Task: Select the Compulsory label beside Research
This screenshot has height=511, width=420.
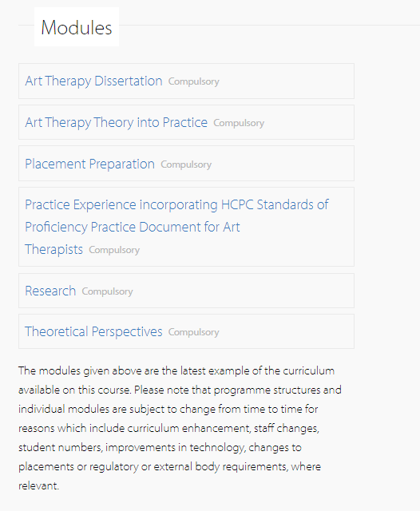Action: (x=107, y=291)
